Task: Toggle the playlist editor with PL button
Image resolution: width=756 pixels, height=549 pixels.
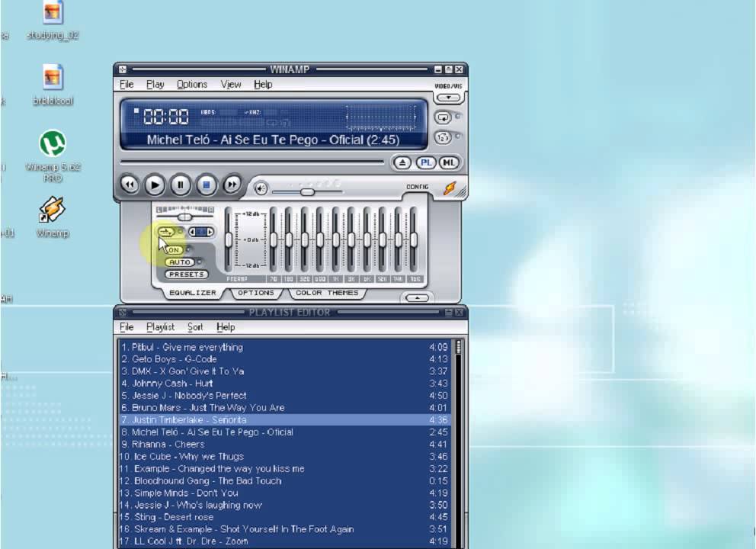Action: [426, 162]
